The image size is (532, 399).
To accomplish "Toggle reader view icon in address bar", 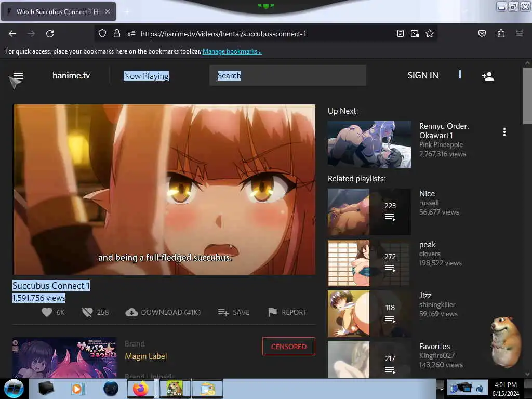I will pos(401,33).
